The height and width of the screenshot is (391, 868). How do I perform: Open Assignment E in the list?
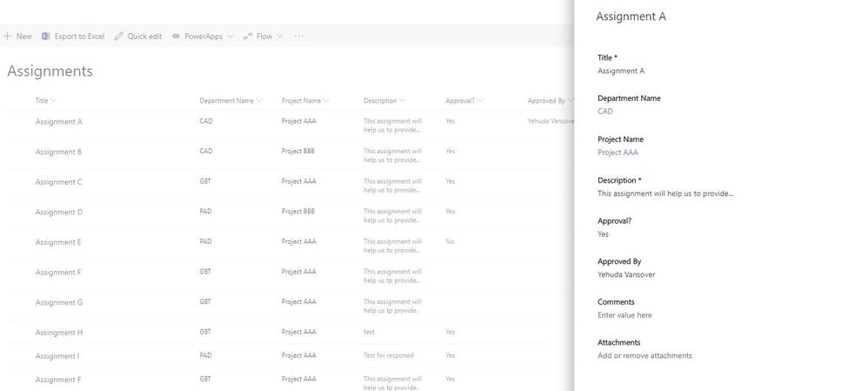click(58, 242)
